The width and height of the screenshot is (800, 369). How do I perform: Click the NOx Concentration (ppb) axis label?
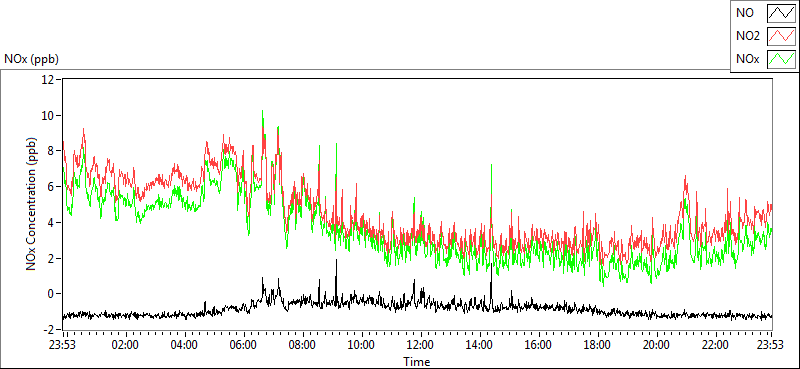coord(32,203)
